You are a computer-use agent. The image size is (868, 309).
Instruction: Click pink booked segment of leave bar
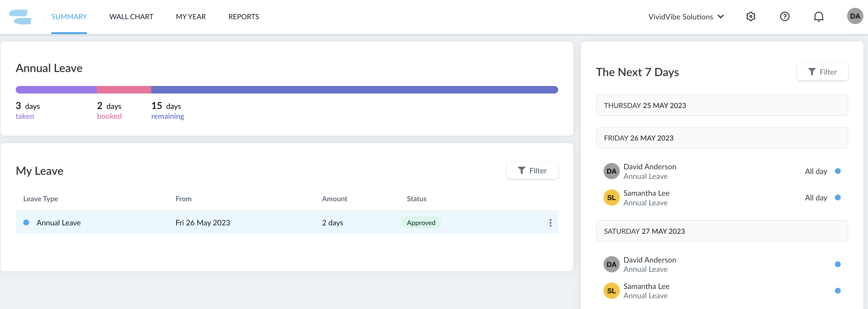[x=124, y=90]
